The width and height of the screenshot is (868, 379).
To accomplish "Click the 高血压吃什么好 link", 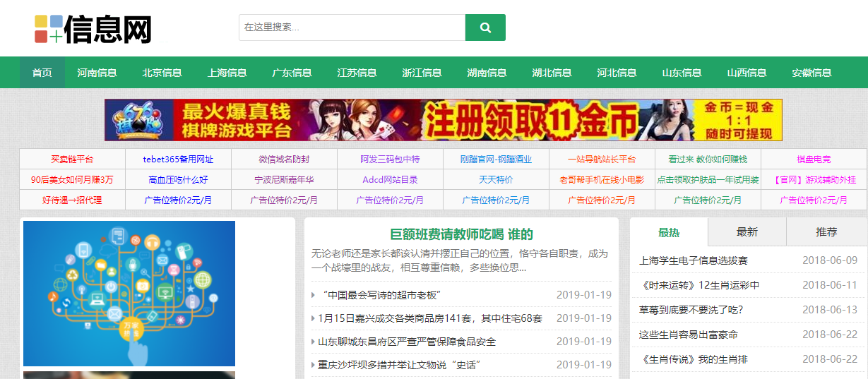I will click(x=178, y=180).
